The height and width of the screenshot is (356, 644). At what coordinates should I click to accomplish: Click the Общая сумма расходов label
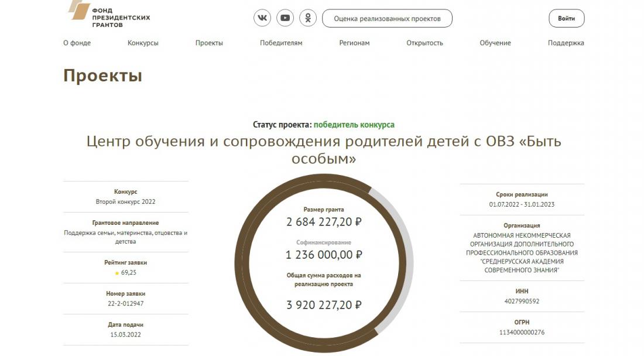tap(324, 280)
